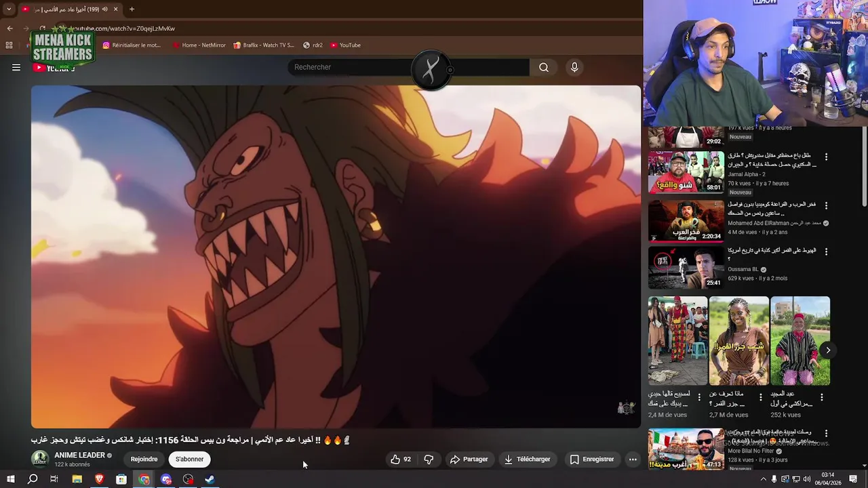Image resolution: width=868 pixels, height=488 pixels.
Task: Click system tray microphone icon
Action: click(x=774, y=479)
